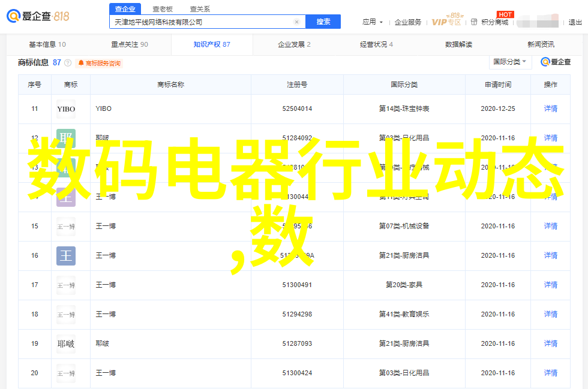Click the 王一博 trademark image in row 20
This screenshot has height=389, width=588.
click(66, 373)
